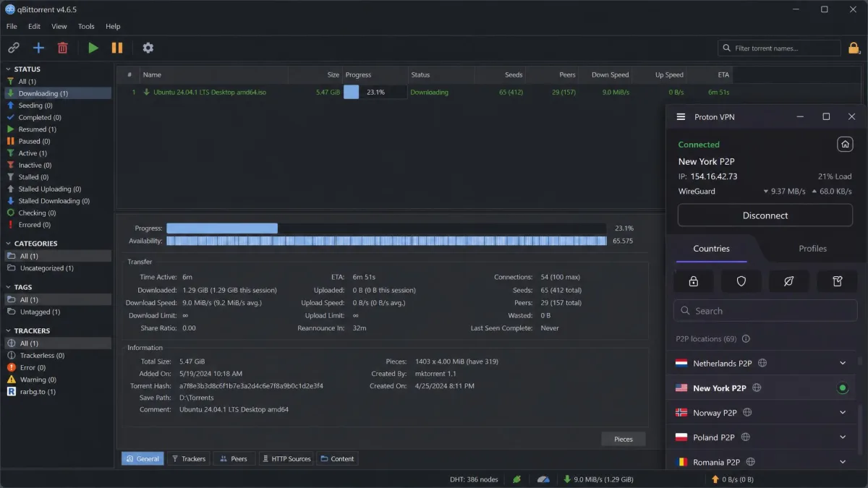Switch to the Content tab
Screen dimensions: 868x488
[337, 458]
